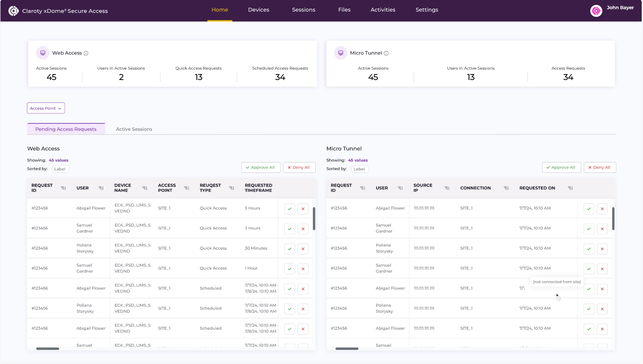Click Web Access table vertical scrollbar
This screenshot has width=643, height=364.
(314, 218)
